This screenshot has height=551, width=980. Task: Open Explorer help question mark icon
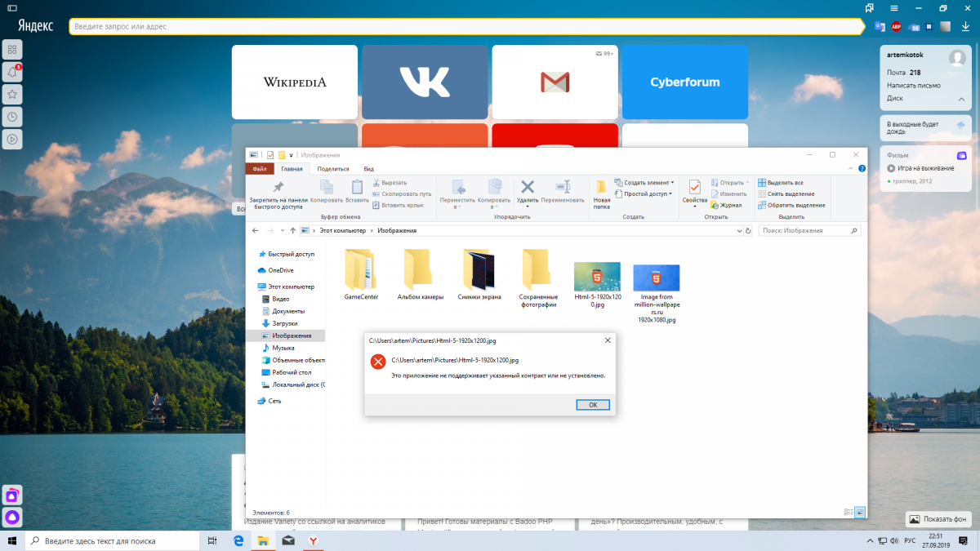[x=861, y=169]
